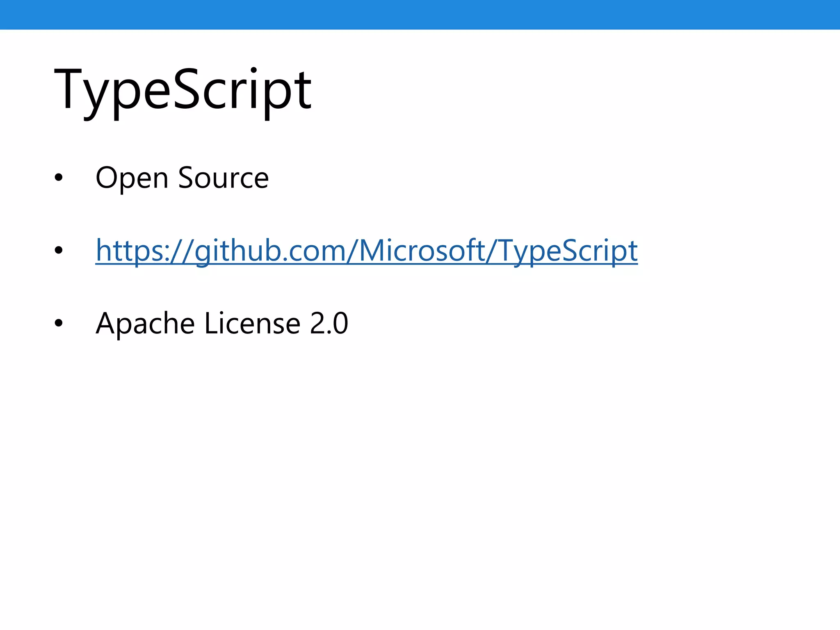Screen dimensions: 840x630
Task: Click the Apache License 2.0 text
Action: click(222, 323)
